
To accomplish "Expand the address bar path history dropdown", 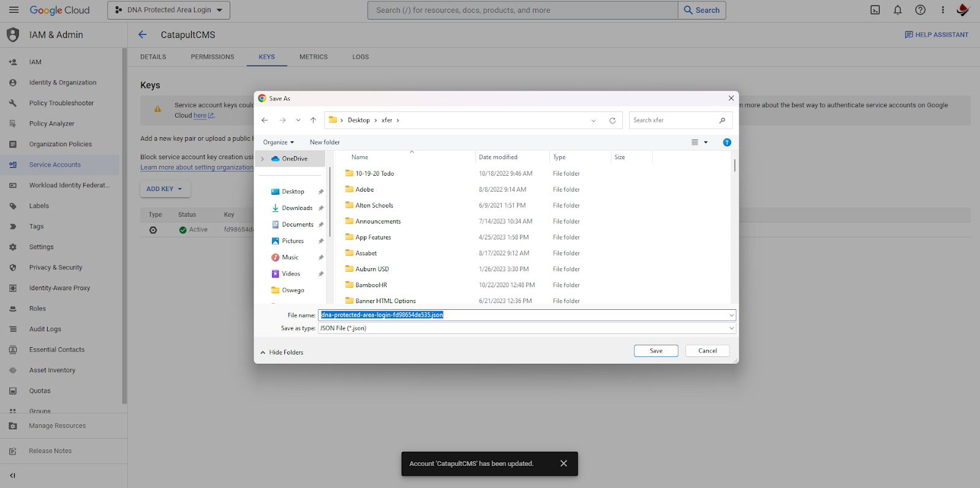I will coord(594,121).
